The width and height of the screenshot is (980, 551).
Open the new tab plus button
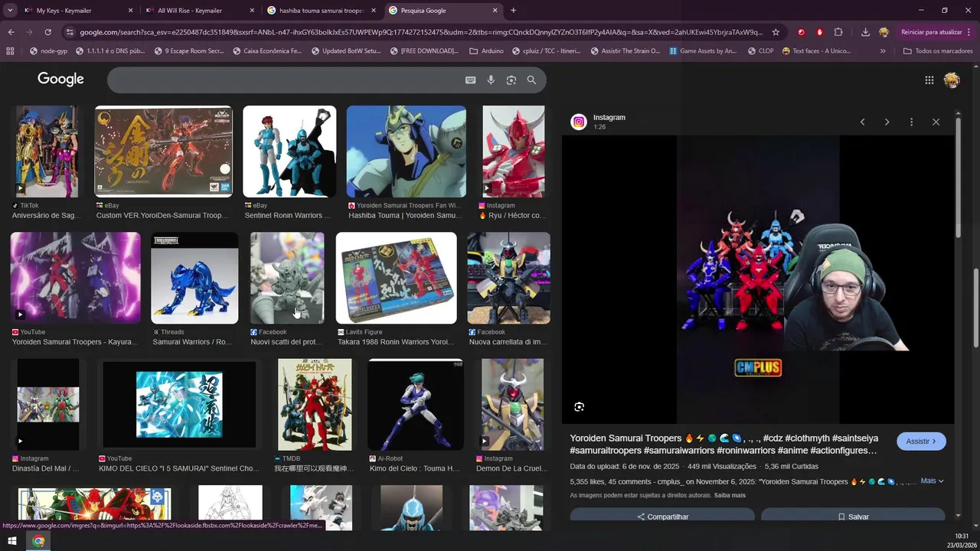513,11
